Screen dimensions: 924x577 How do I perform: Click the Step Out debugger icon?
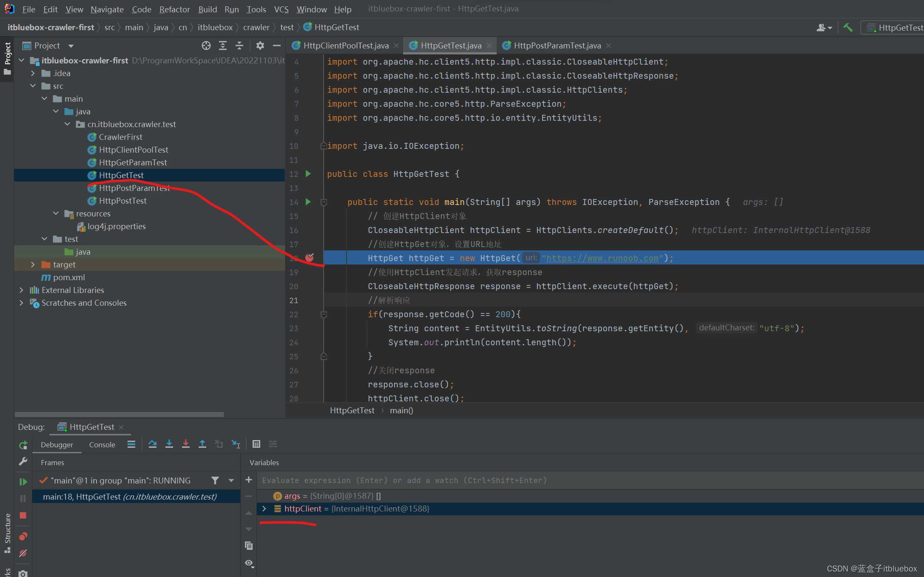tap(202, 444)
